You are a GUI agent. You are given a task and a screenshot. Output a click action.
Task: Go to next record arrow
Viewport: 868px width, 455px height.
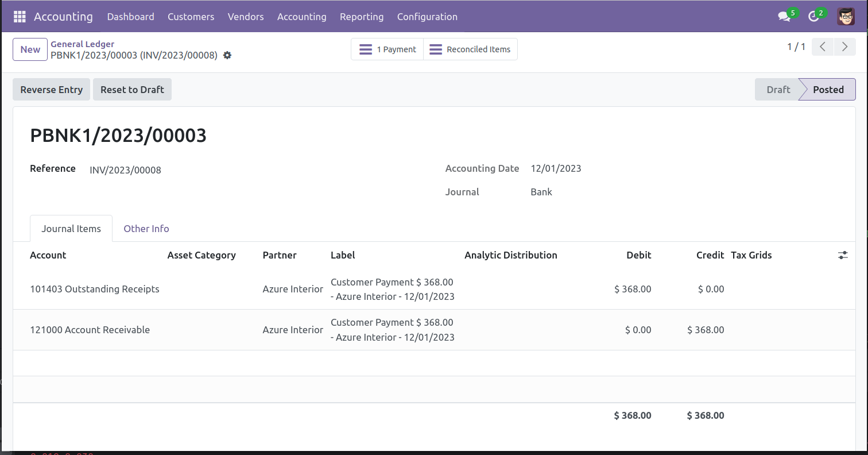click(x=844, y=47)
